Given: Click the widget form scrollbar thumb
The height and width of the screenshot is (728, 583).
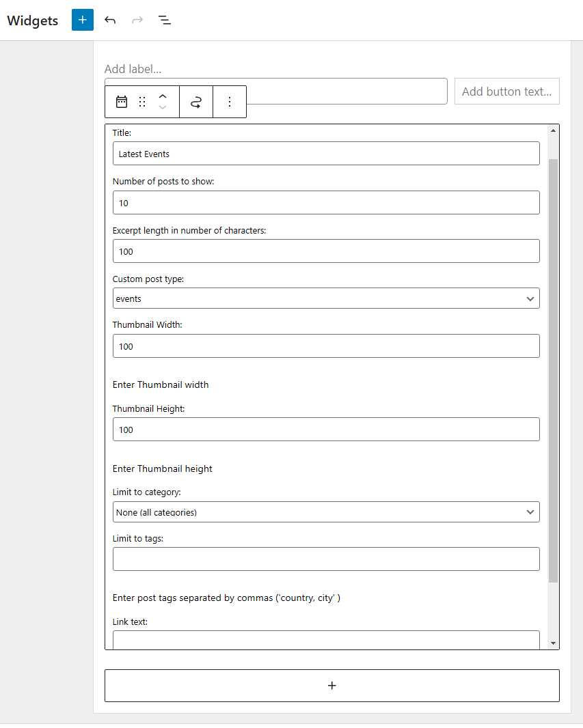Looking at the screenshot, I should coord(553,371).
